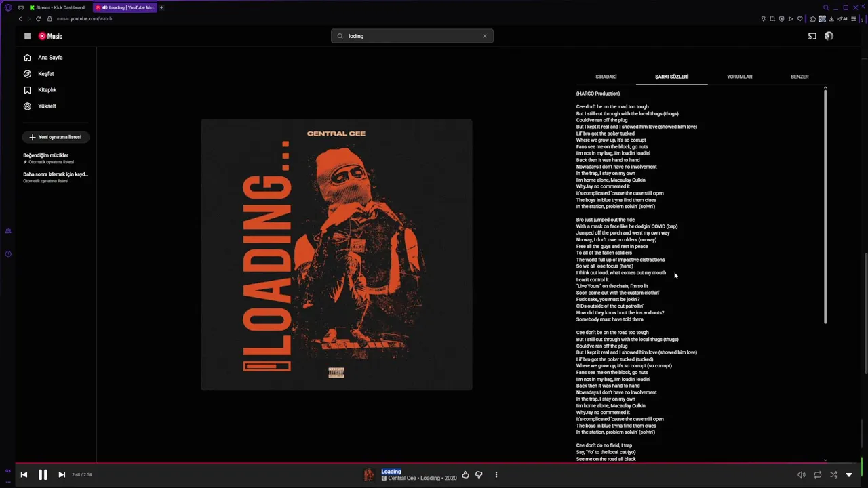868x488 pixels.
Task: Like the song with thumbs up
Action: pyautogui.click(x=465, y=475)
